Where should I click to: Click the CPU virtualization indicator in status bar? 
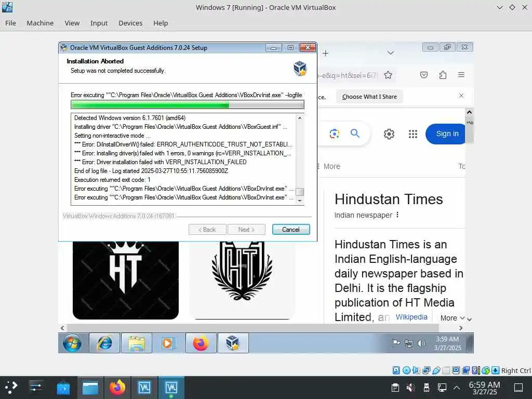[476, 370]
